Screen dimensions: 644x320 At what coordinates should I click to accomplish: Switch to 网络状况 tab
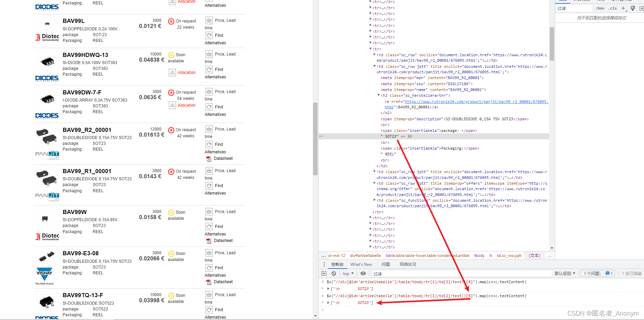pyautogui.click(x=408, y=264)
